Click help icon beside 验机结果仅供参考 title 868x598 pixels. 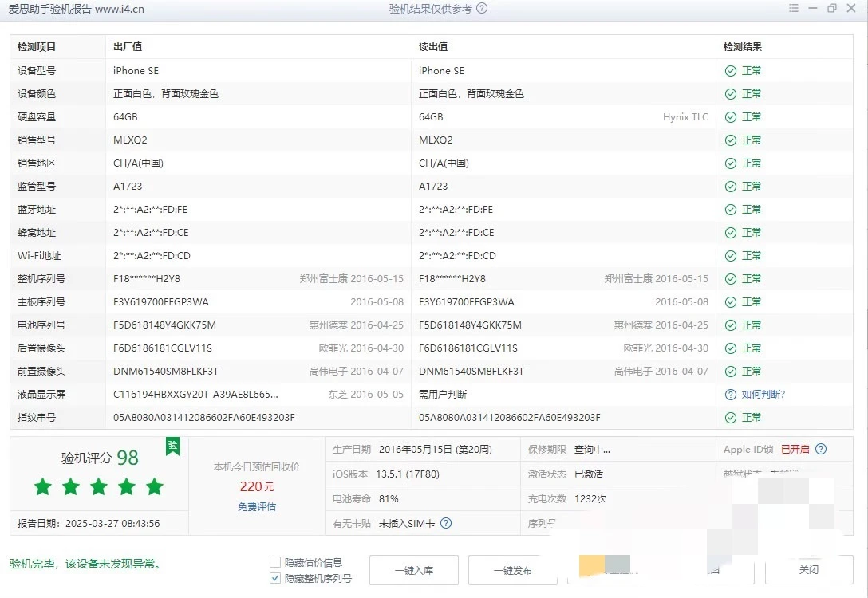click(481, 9)
